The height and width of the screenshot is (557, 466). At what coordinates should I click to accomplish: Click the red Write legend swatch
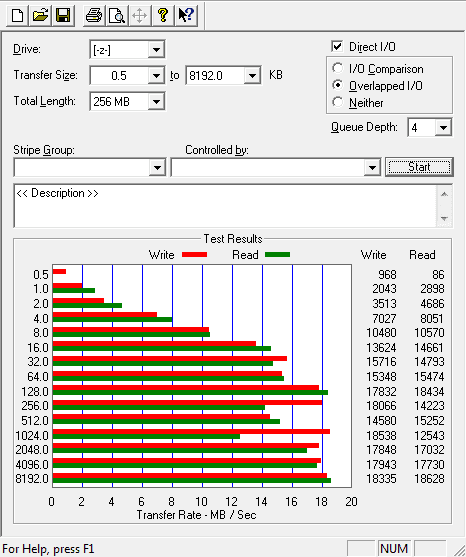point(194,255)
